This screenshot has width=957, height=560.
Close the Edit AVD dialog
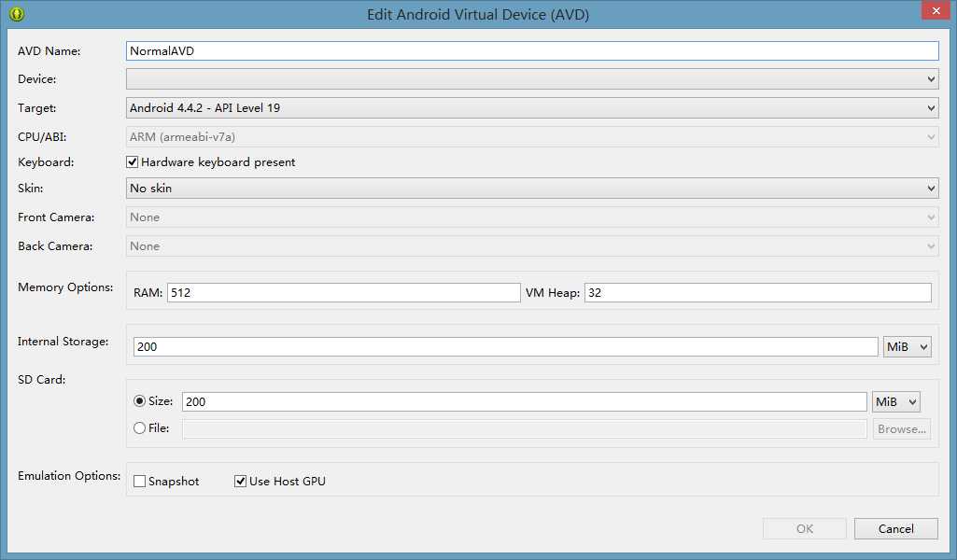click(936, 11)
